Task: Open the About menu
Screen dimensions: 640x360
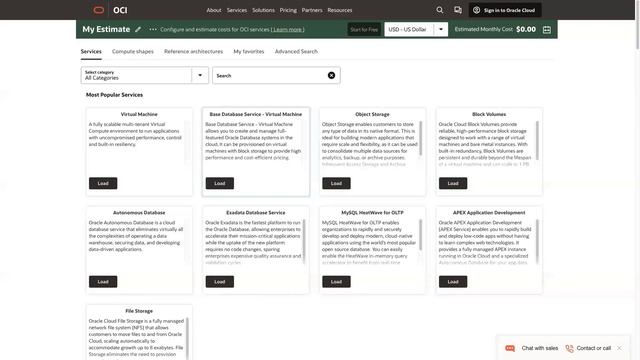Action: coord(213,10)
